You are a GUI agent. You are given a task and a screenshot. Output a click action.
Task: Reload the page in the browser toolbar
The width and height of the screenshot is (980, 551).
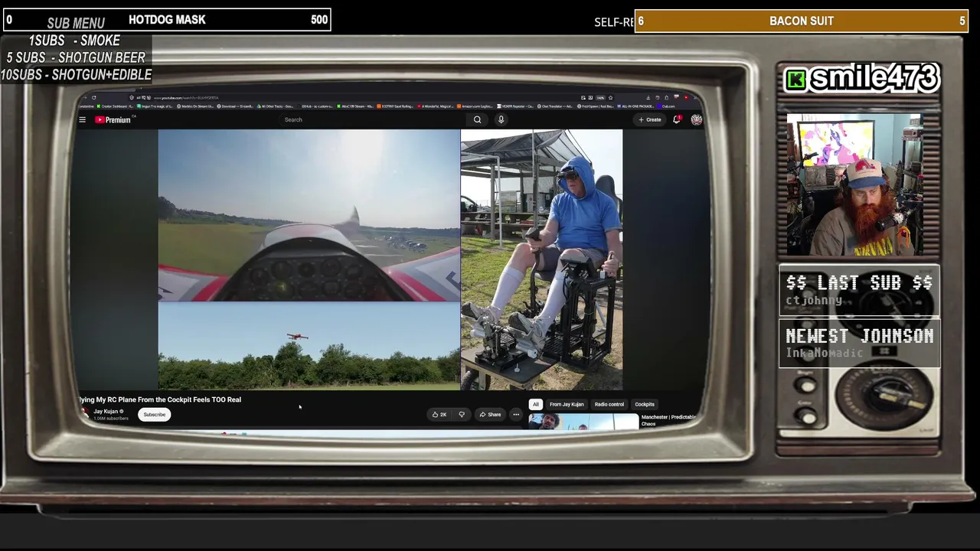click(94, 97)
